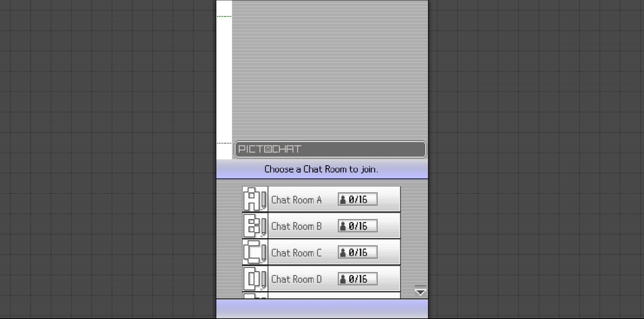
Task: Click the Chat Room B letter icon
Action: 255,226
